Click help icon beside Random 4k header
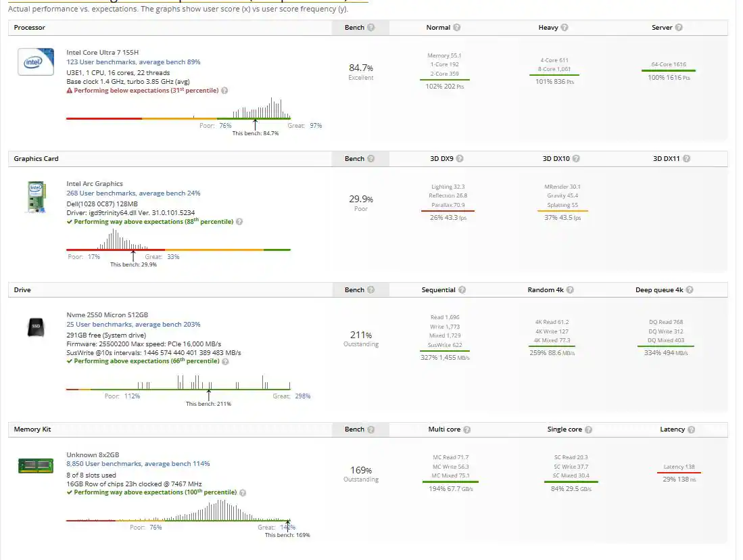The height and width of the screenshot is (560, 743). click(570, 290)
